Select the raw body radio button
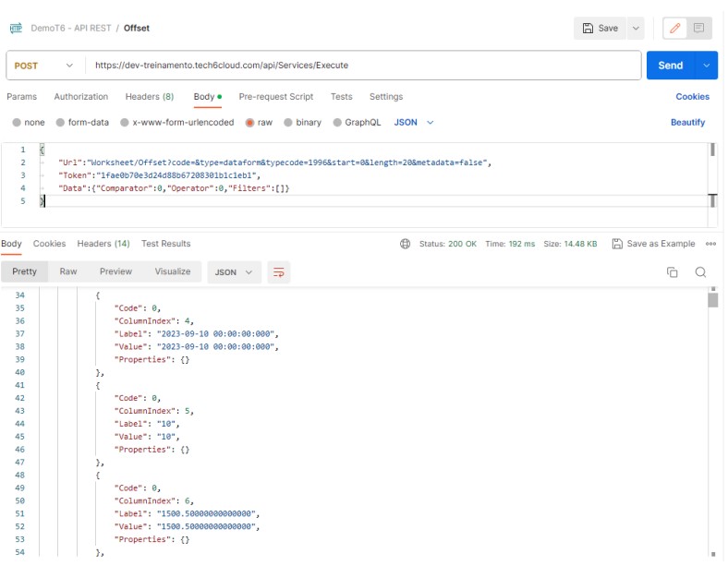 tap(249, 123)
